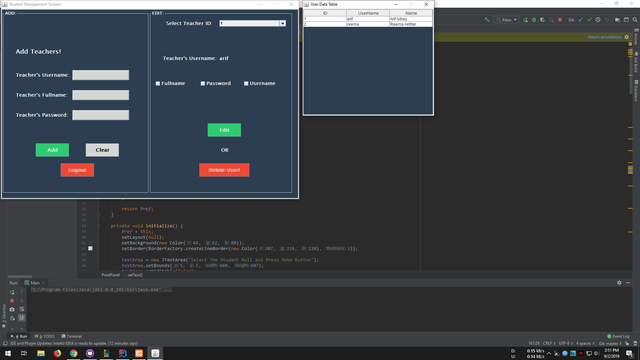The image size is (640, 360).
Task: Open XAMPP from the taskbar
Action: (x=139, y=353)
